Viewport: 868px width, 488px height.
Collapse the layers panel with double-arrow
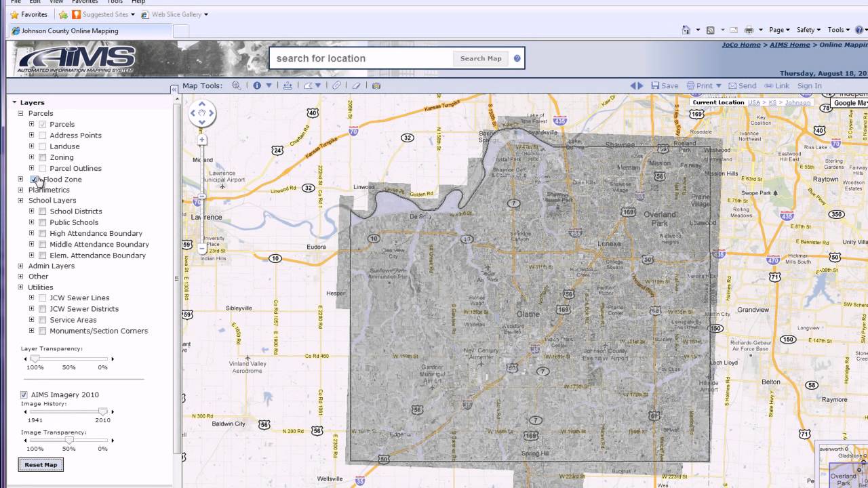(x=174, y=88)
